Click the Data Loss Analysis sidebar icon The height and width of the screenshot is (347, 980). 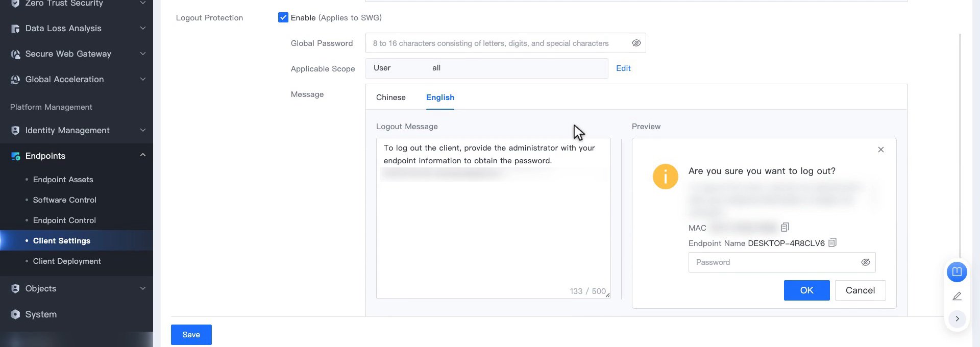tap(15, 29)
